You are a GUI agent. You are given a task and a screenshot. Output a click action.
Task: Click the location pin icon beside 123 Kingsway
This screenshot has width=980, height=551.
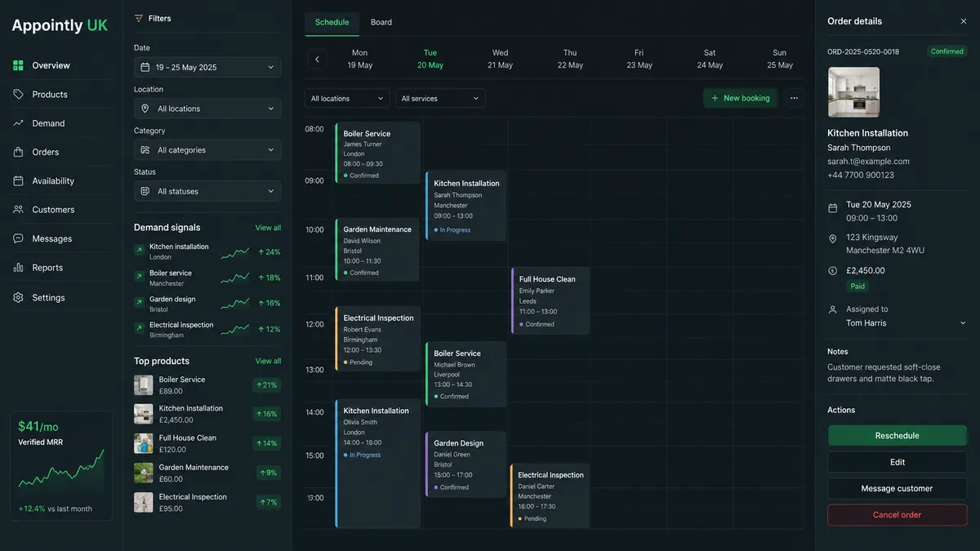tap(832, 239)
